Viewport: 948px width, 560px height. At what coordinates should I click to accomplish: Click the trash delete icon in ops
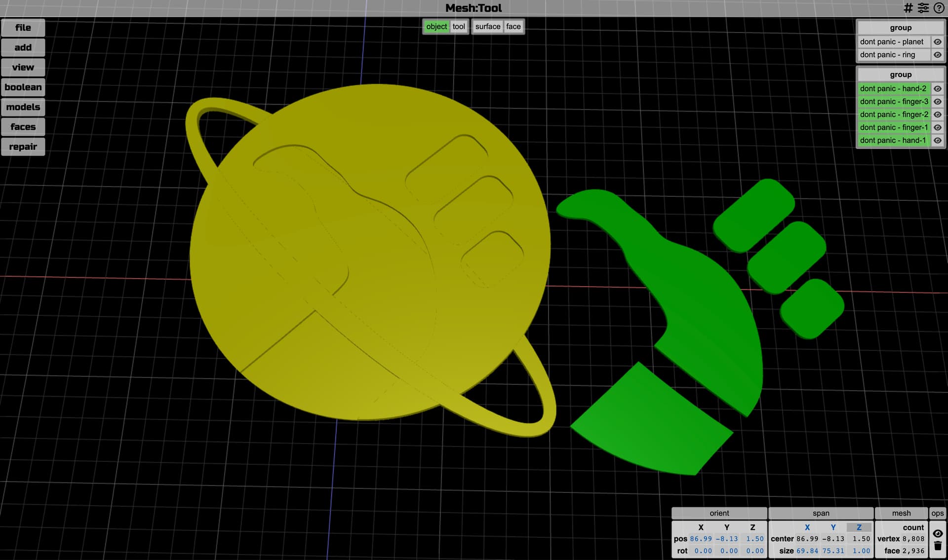point(938,546)
